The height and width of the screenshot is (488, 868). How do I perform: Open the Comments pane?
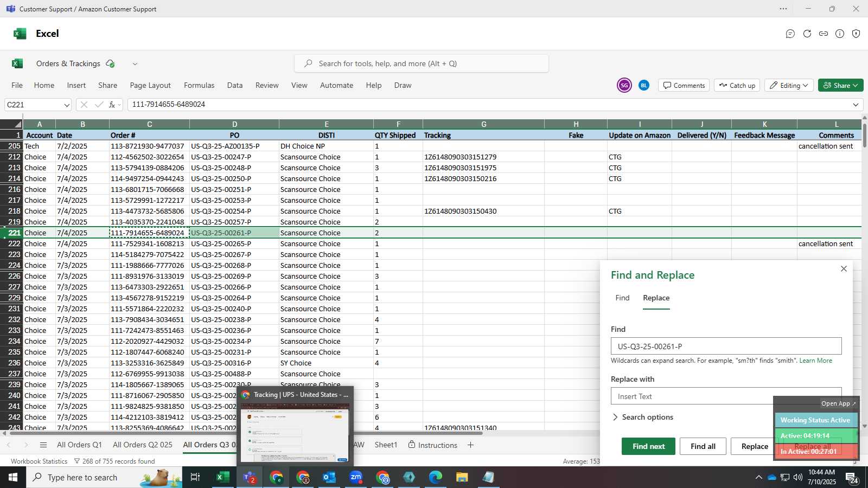684,85
